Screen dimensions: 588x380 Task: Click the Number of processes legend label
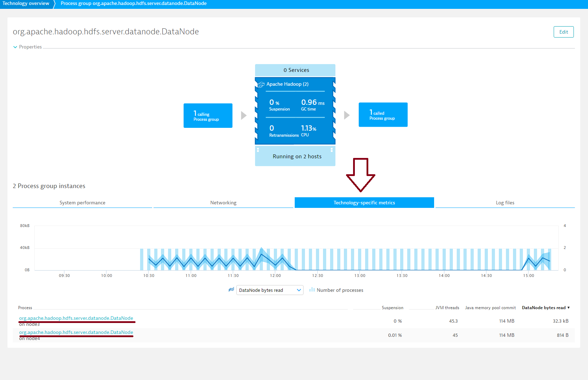(x=340, y=290)
